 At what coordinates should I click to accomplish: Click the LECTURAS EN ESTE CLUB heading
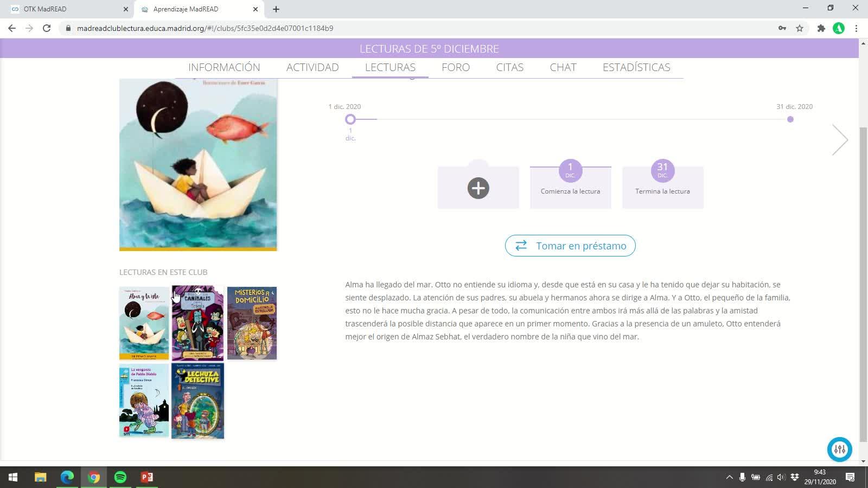[163, 272]
